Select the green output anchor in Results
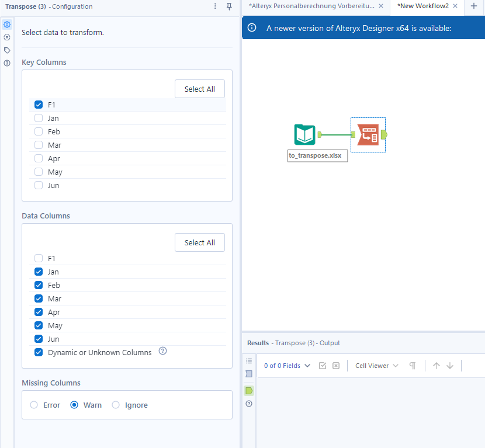 pyautogui.click(x=249, y=391)
